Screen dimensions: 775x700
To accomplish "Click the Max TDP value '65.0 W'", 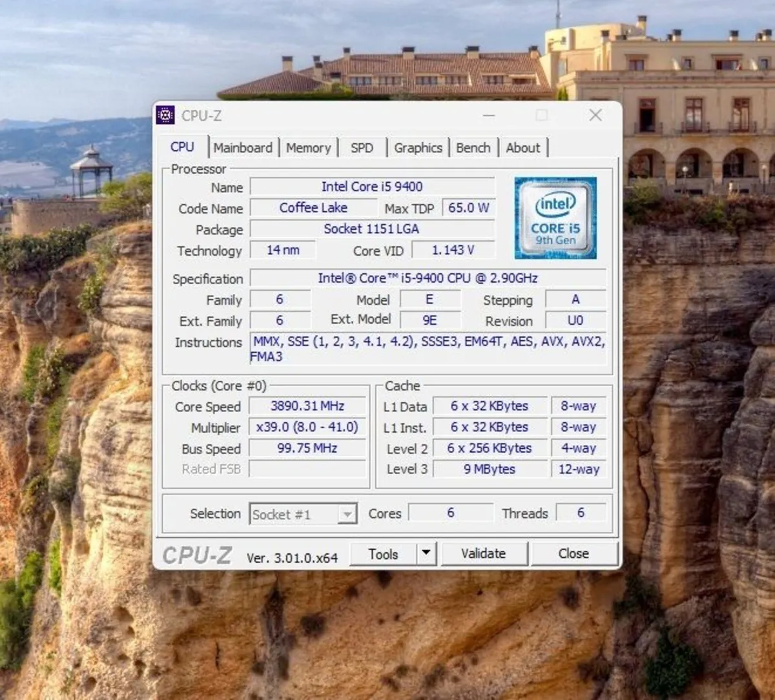I will click(469, 208).
